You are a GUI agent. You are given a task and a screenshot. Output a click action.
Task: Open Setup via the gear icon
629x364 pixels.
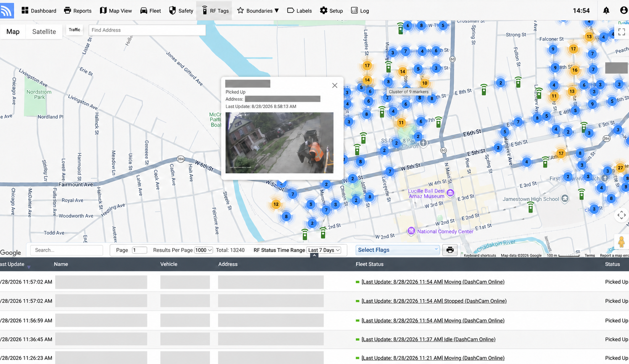click(331, 11)
